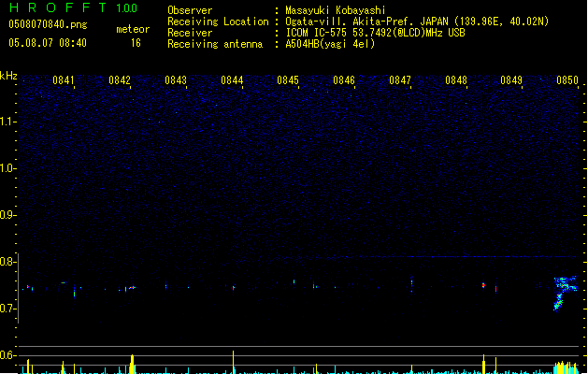Click the 'meteor' count label

[x=133, y=29]
